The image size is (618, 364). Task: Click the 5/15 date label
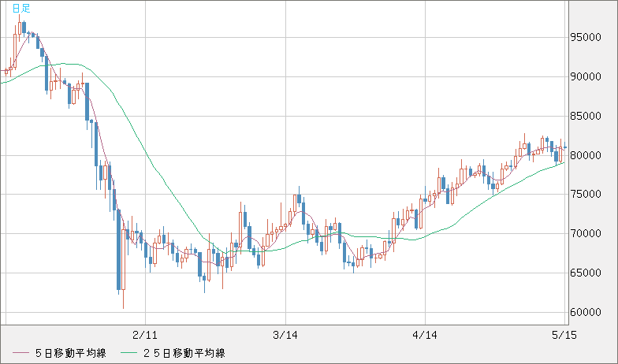(564, 336)
